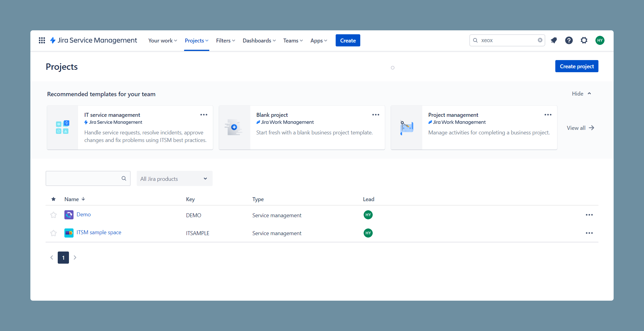Sort projects by Name column
644x331 pixels.
[75, 199]
